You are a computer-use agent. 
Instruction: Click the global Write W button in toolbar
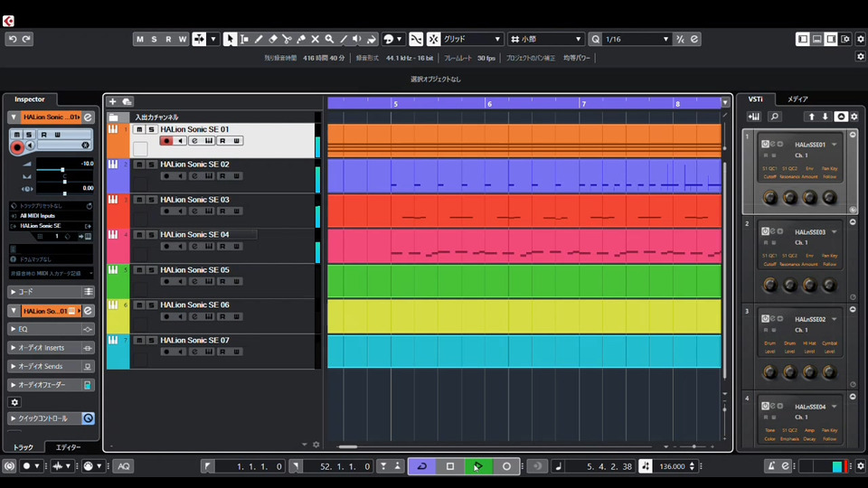182,39
